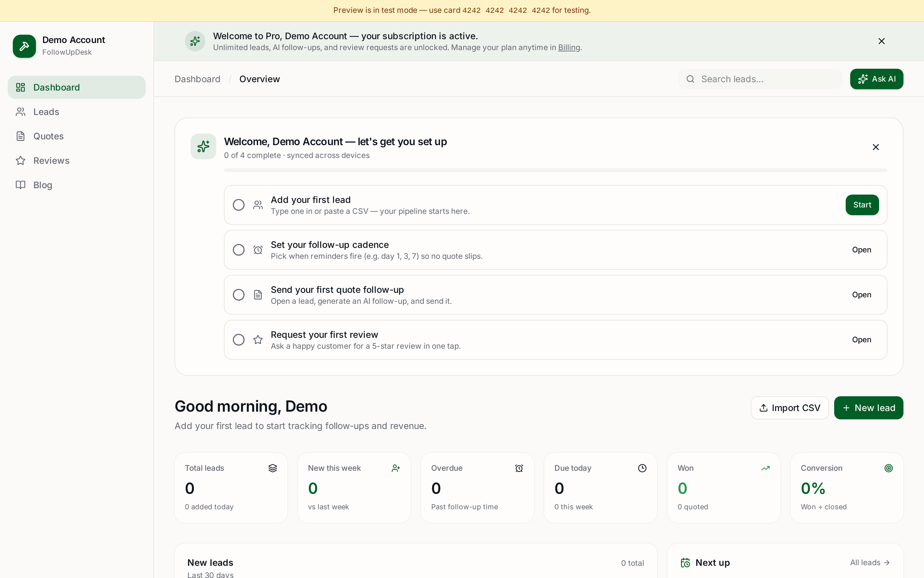This screenshot has height=578, width=924.
Task: Tick the Set your follow-up cadence circle
Action: pos(239,250)
